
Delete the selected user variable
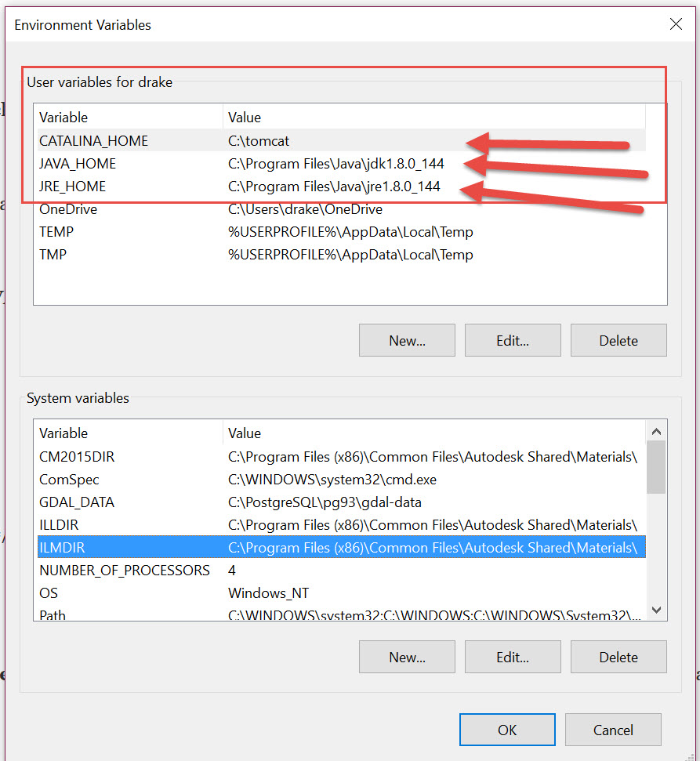[618, 340]
